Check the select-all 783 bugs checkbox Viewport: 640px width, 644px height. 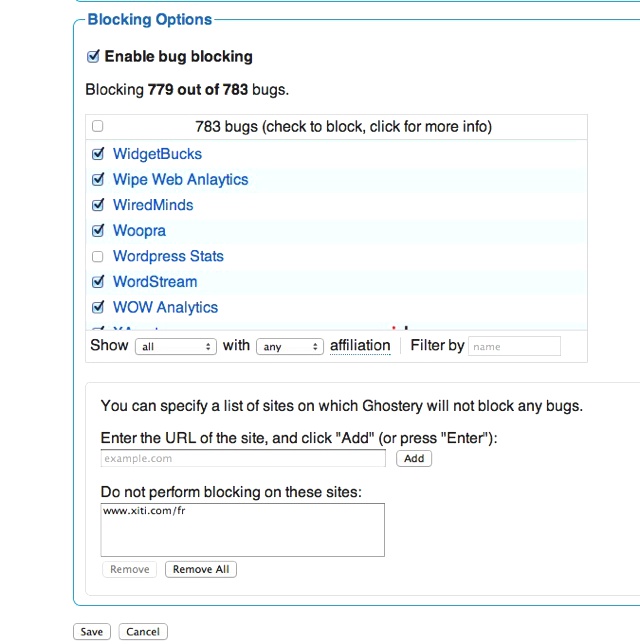97,127
